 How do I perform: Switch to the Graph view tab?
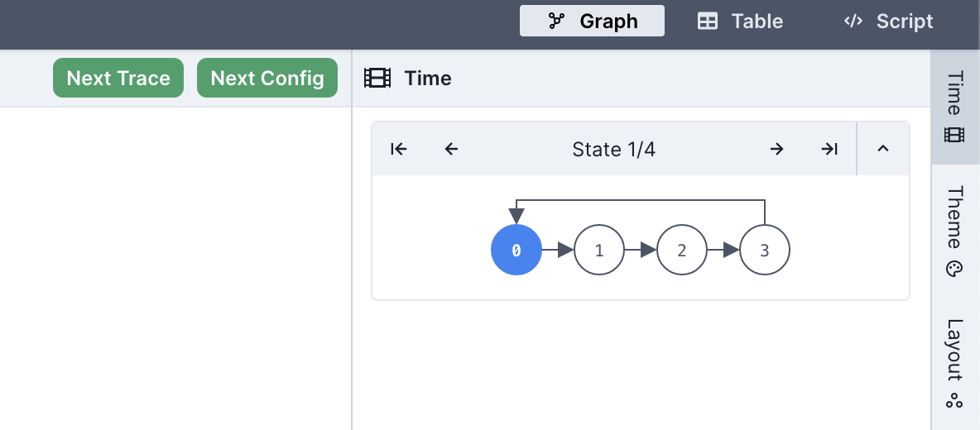(x=592, y=21)
